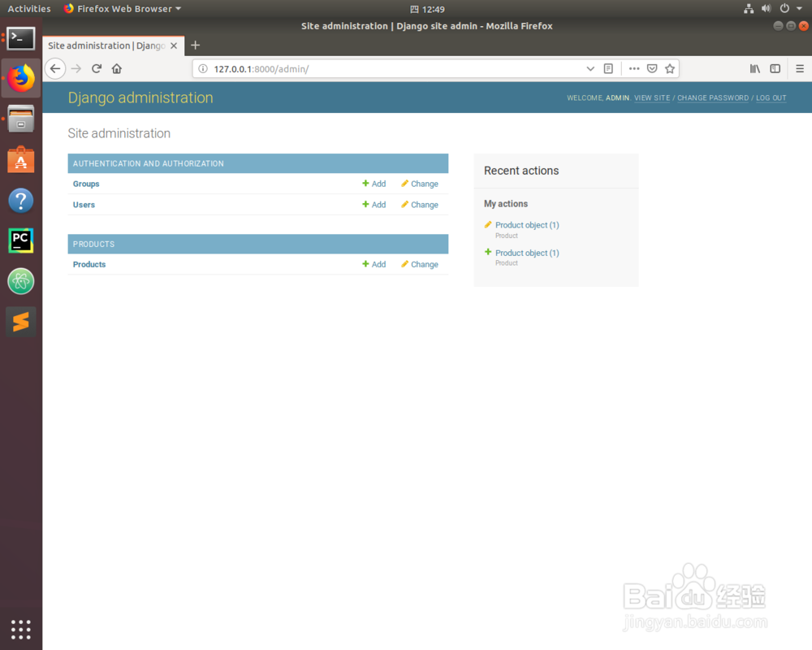Viewport: 812px width, 650px height.
Task: Open the Files manager dock icon
Action: (21, 119)
